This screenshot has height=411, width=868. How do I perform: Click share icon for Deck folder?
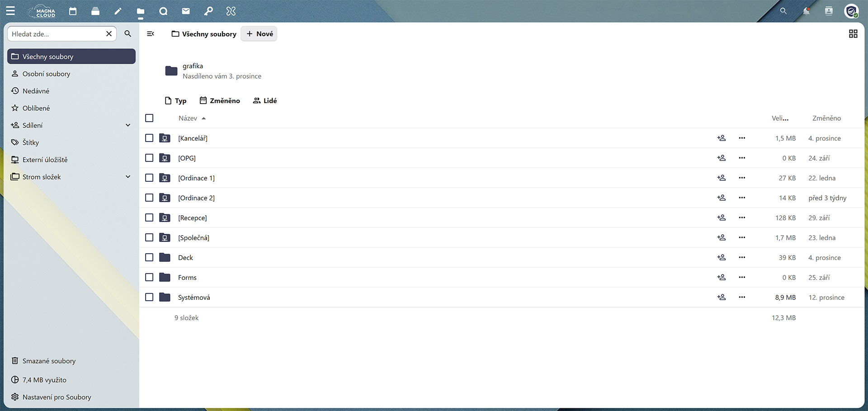(x=722, y=257)
